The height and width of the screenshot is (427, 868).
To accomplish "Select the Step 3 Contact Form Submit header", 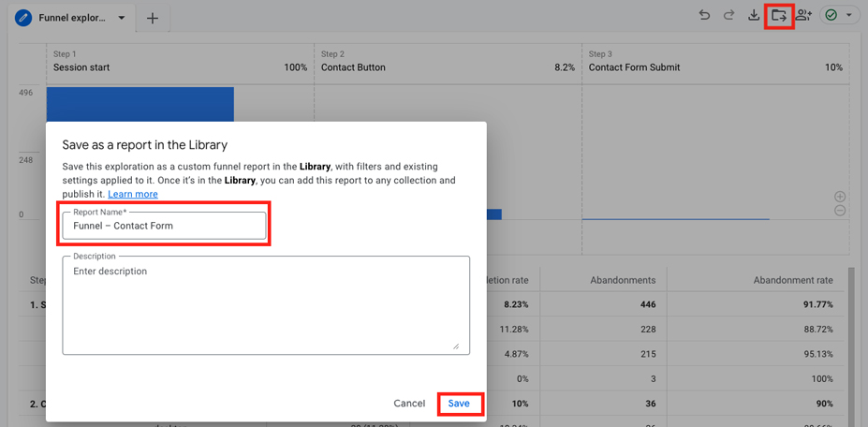I will pyautogui.click(x=715, y=62).
